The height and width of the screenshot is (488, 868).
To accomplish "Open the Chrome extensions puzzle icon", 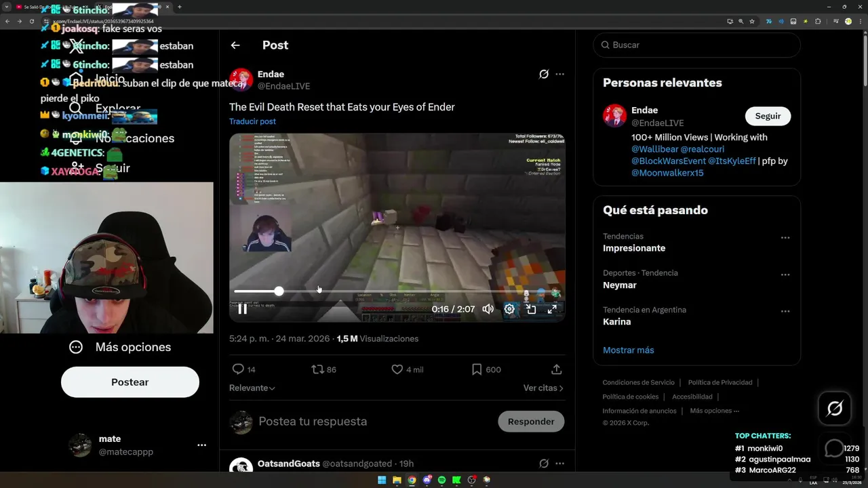I will (818, 21).
